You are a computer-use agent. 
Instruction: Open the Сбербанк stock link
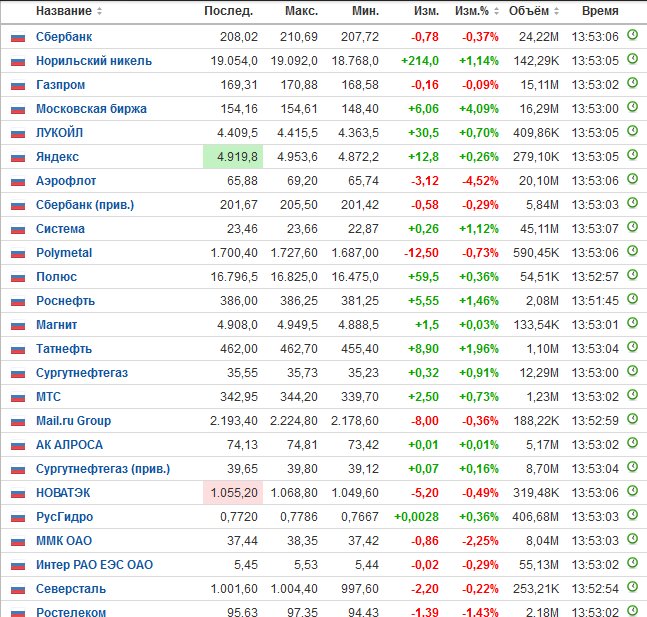click(x=64, y=37)
